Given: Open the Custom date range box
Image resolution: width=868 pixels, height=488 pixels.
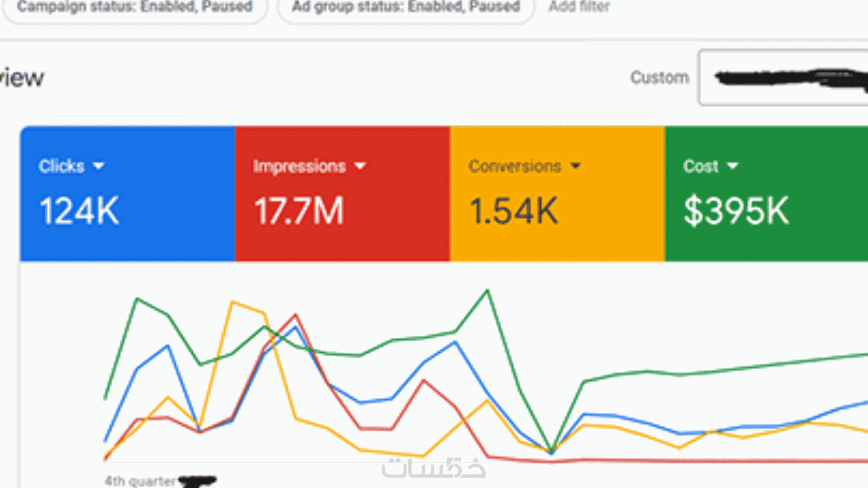Looking at the screenshot, I should coord(783,77).
